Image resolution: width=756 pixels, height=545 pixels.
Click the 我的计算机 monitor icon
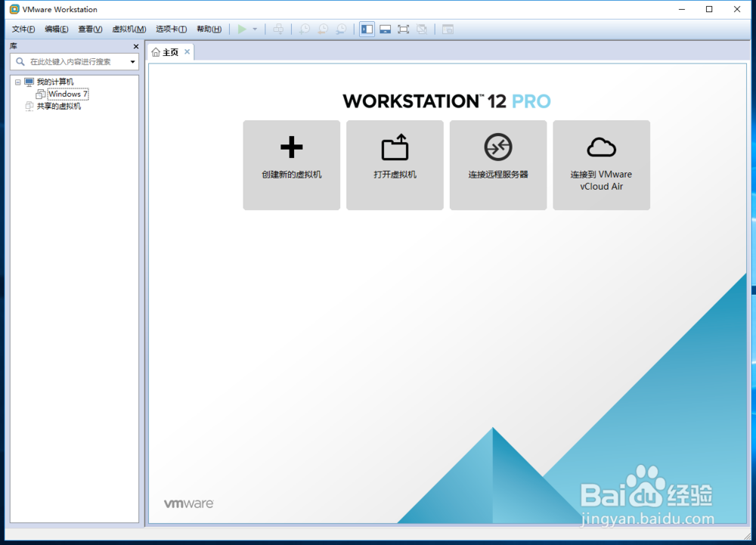(x=29, y=82)
